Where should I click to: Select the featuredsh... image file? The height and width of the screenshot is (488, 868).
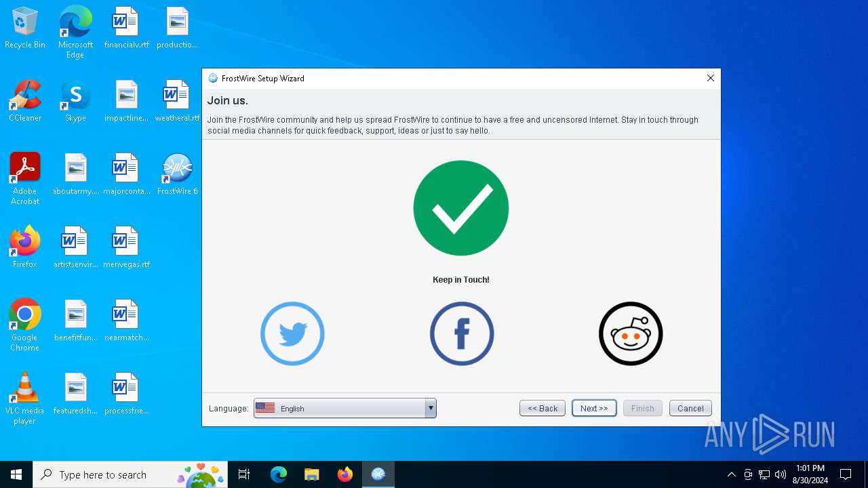(x=75, y=394)
